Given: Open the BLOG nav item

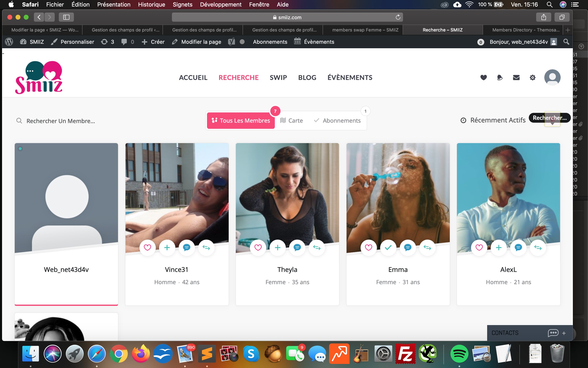Looking at the screenshot, I should coord(307,77).
